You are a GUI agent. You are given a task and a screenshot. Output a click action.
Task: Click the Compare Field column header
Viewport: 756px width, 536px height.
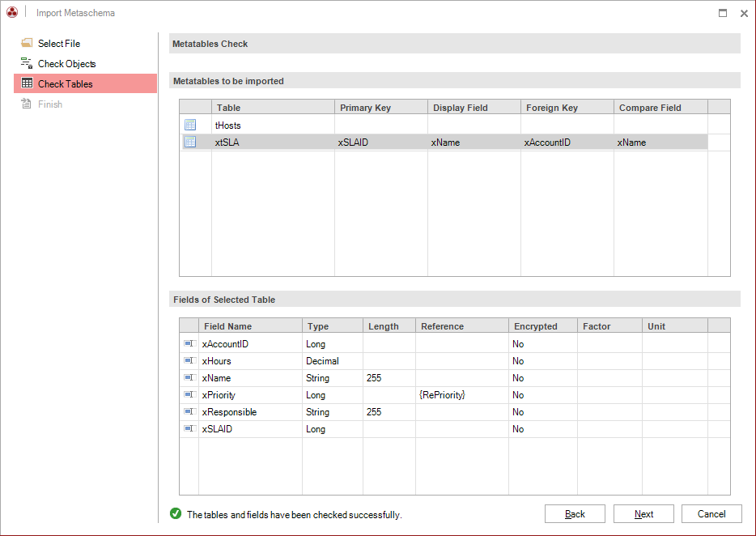tap(660, 107)
